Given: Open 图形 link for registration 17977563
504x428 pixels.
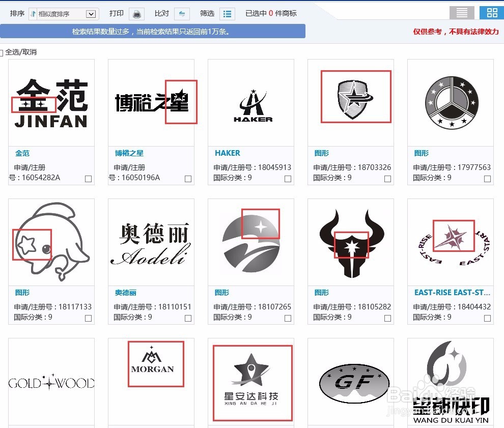Looking at the screenshot, I should pos(422,153).
